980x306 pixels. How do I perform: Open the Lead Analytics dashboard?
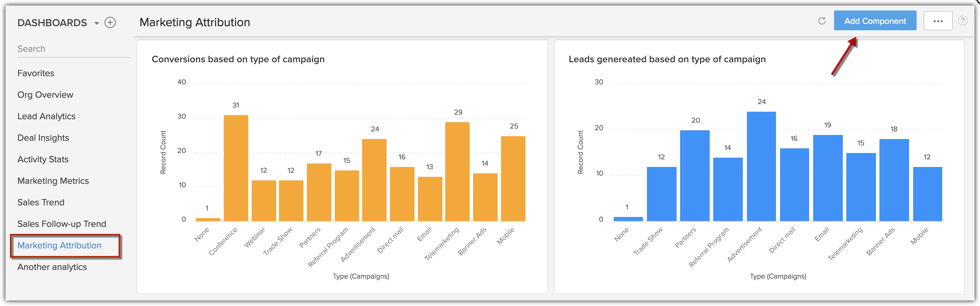pyautogui.click(x=47, y=116)
